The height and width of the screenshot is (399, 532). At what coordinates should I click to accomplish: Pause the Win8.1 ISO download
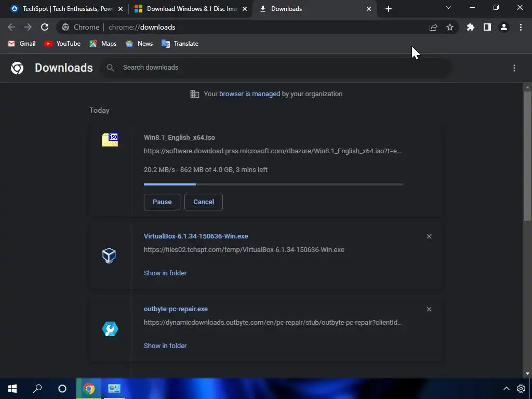162,202
